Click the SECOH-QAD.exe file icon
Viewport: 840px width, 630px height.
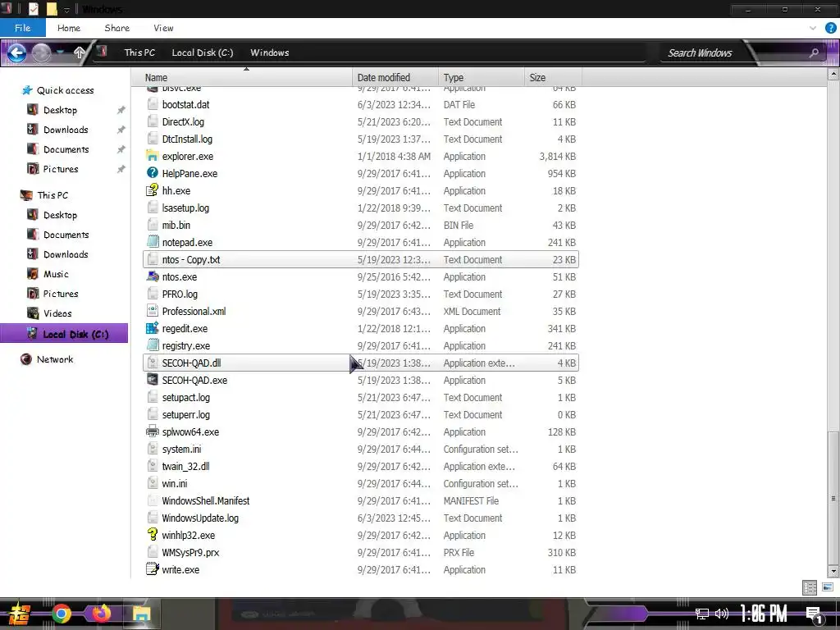(152, 381)
